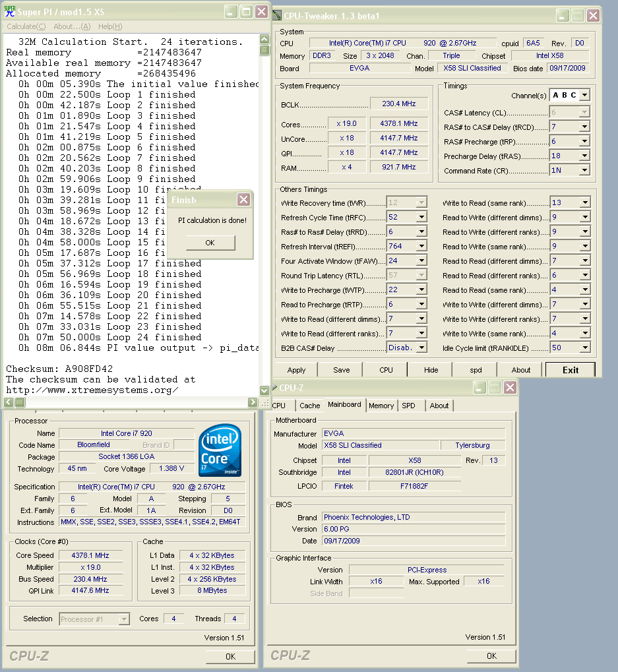Screen dimensions: 618x672
Task: Expand the RAS# to CAS# Delay (tRCD) dropdown
Action: [x=585, y=127]
